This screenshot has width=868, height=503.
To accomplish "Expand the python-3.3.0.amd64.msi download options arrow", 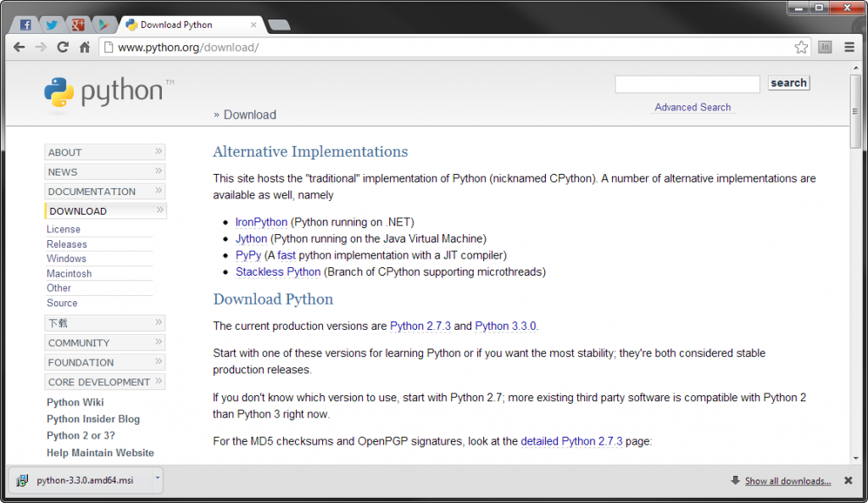I will [157, 477].
